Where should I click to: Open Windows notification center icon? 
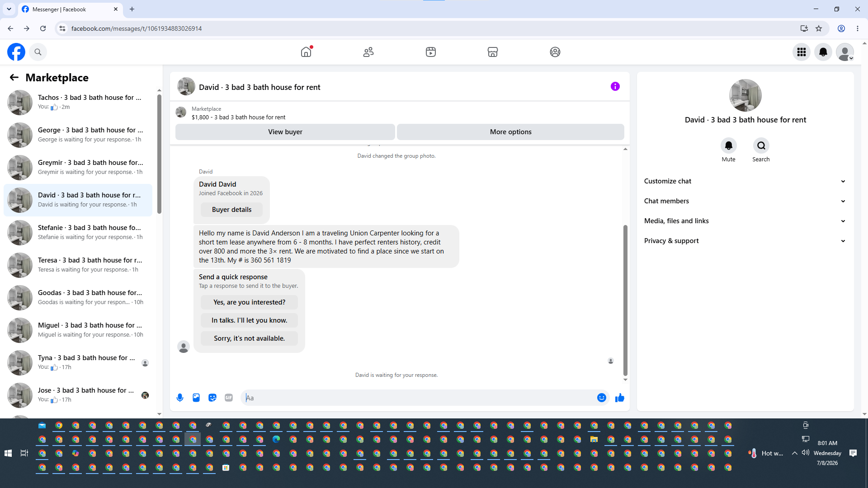pos(853,453)
